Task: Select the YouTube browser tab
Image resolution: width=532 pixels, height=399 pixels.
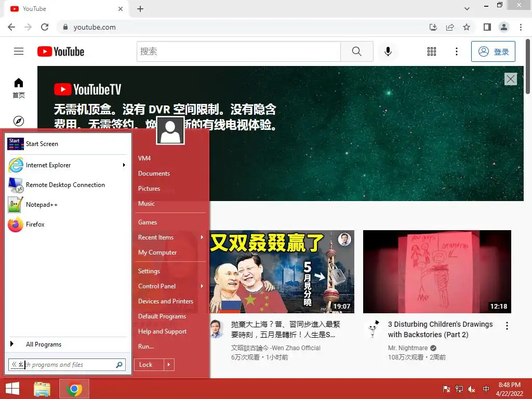Action: point(66,9)
